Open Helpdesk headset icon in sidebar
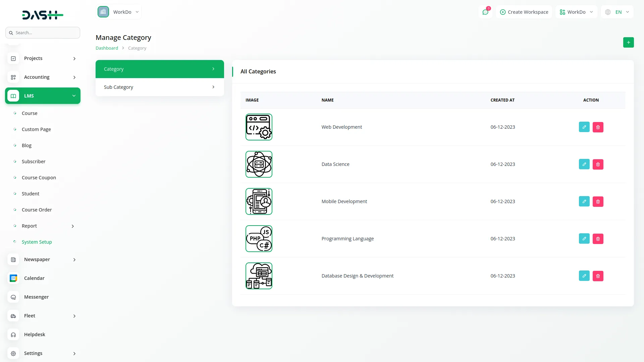 13,335
